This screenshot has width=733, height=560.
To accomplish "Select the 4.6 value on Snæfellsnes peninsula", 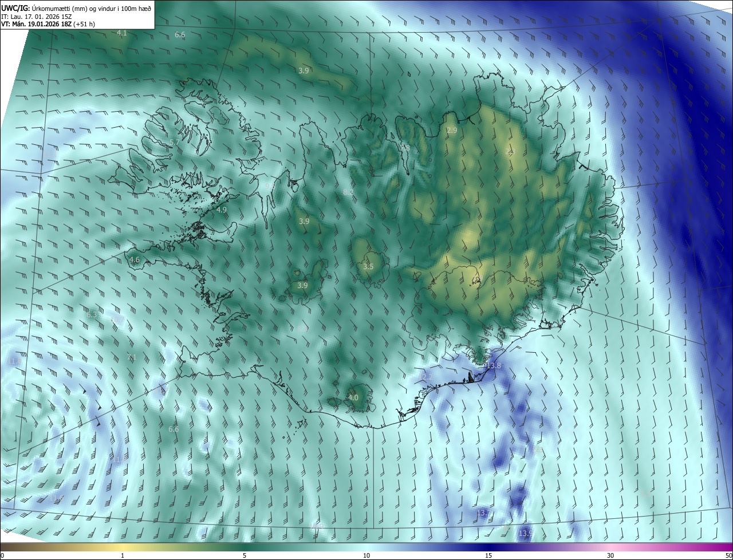I will coord(135,260).
